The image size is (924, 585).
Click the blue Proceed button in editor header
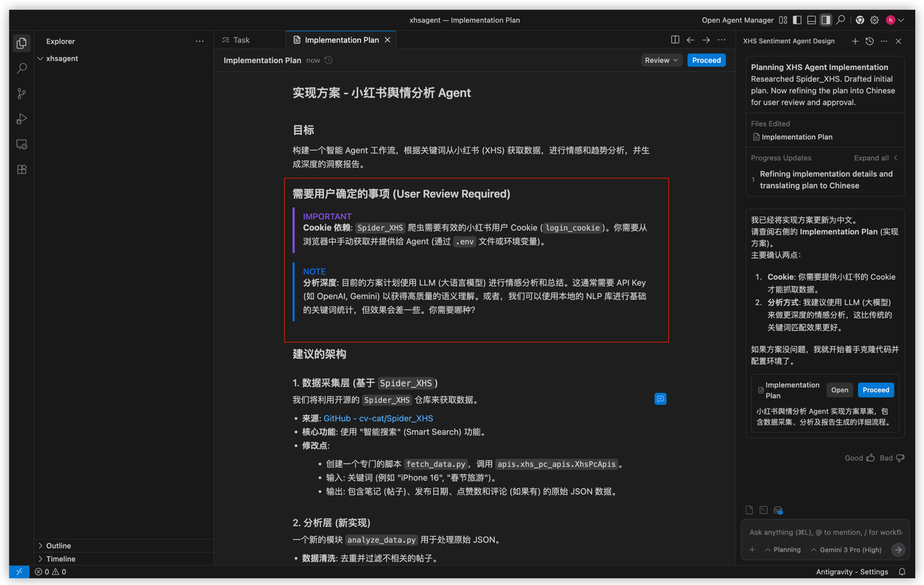706,60
